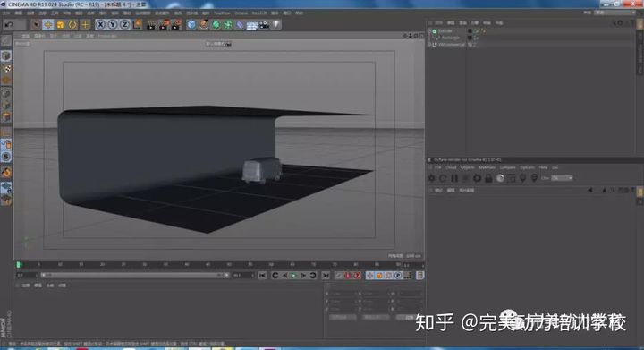
Task: Expand the third object tree row
Action: [429, 45]
